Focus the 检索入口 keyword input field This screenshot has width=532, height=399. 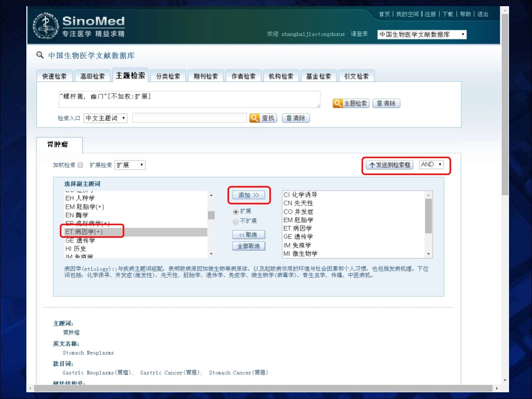point(189,118)
